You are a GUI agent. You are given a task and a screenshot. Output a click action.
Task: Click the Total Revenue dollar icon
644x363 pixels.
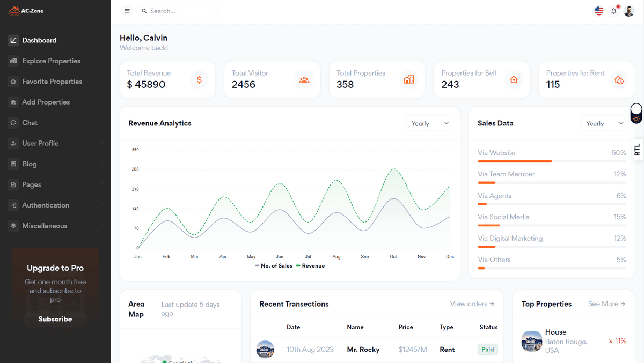point(199,80)
